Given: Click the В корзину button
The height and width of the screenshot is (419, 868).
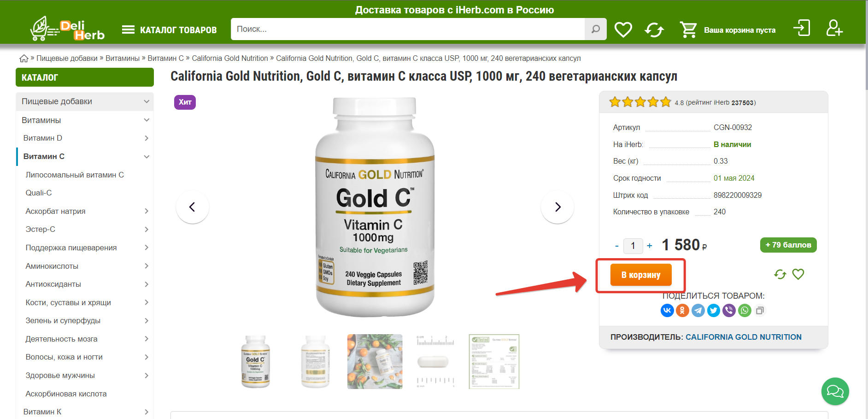Looking at the screenshot, I should (641, 275).
